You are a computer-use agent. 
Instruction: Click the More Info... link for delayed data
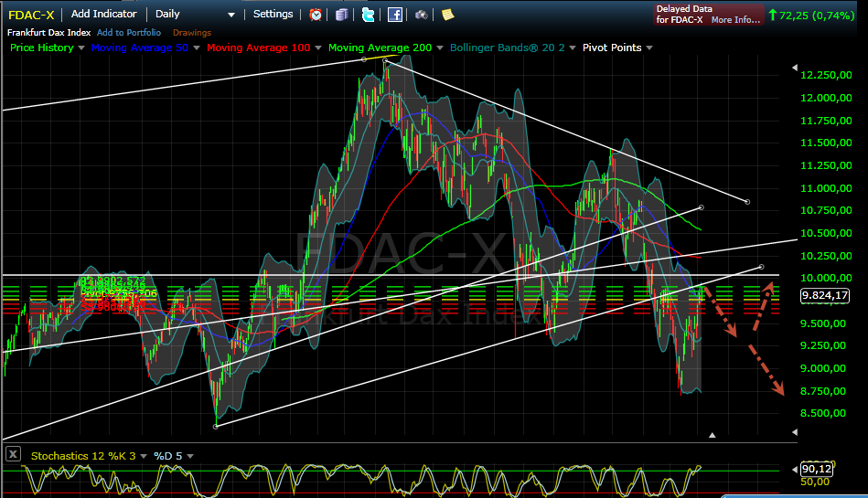(x=735, y=20)
